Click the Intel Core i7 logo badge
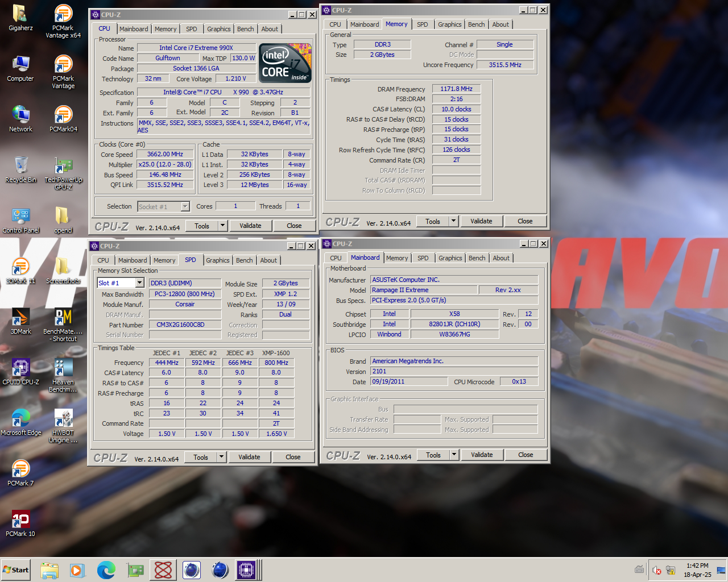This screenshot has height=582, width=728. point(285,63)
